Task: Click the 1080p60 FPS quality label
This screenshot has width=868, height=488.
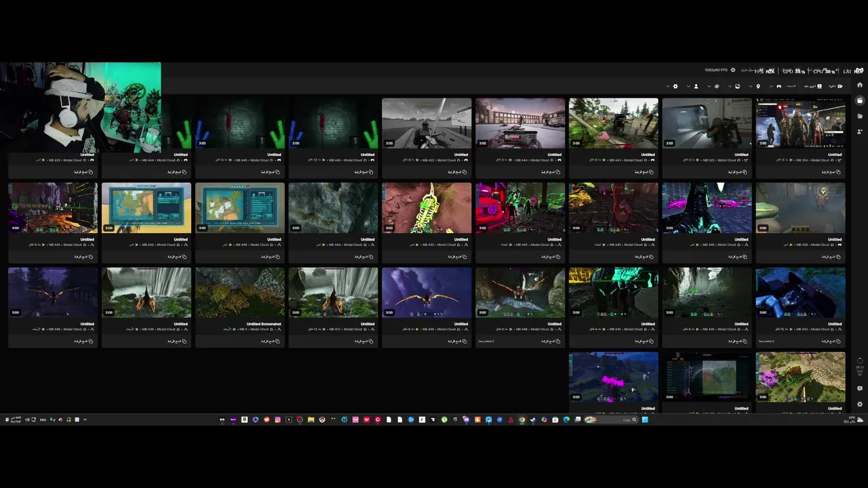Action: (716, 70)
